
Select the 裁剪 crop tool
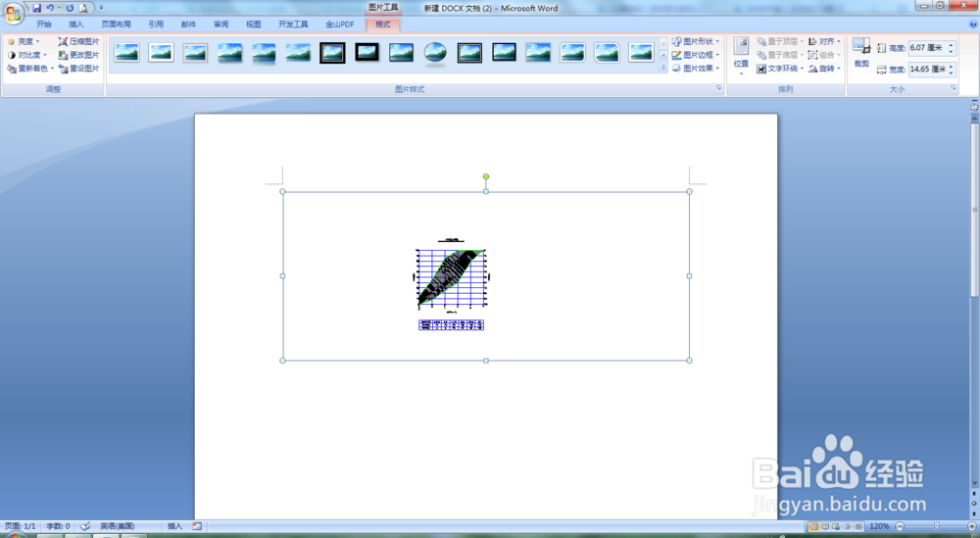coord(861,53)
